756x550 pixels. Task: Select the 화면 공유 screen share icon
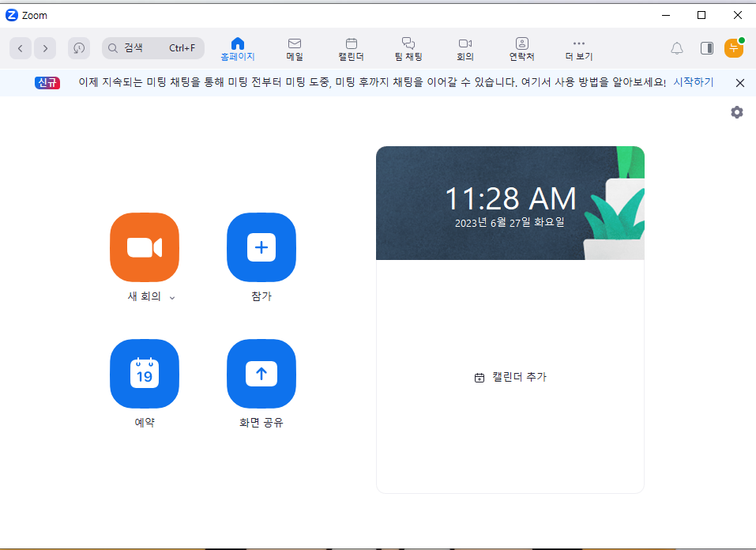coord(261,374)
